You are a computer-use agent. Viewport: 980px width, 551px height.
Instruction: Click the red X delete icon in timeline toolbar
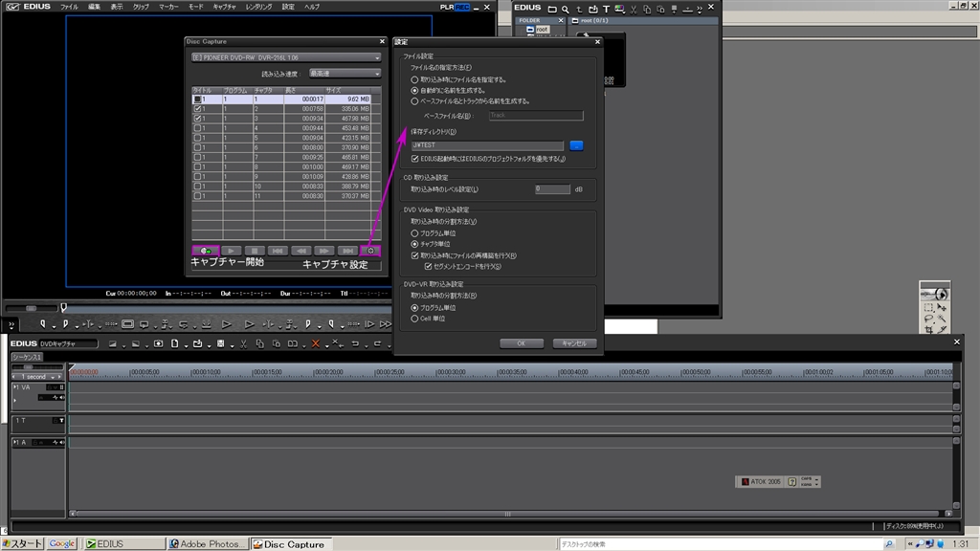[x=316, y=343]
